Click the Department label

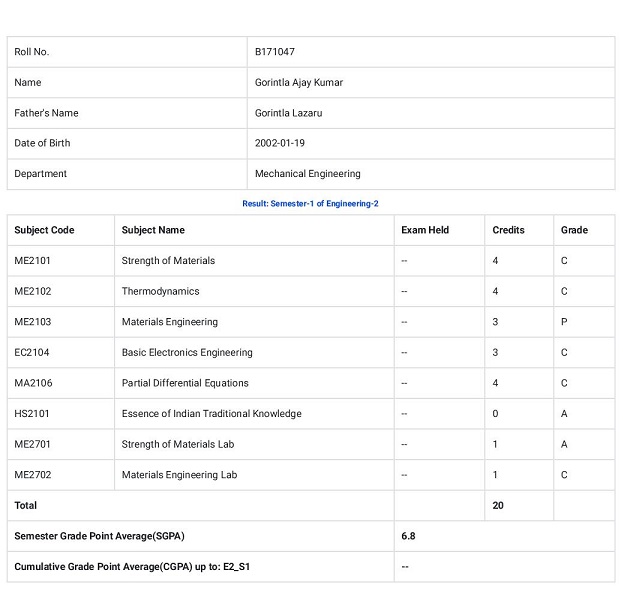pos(41,174)
